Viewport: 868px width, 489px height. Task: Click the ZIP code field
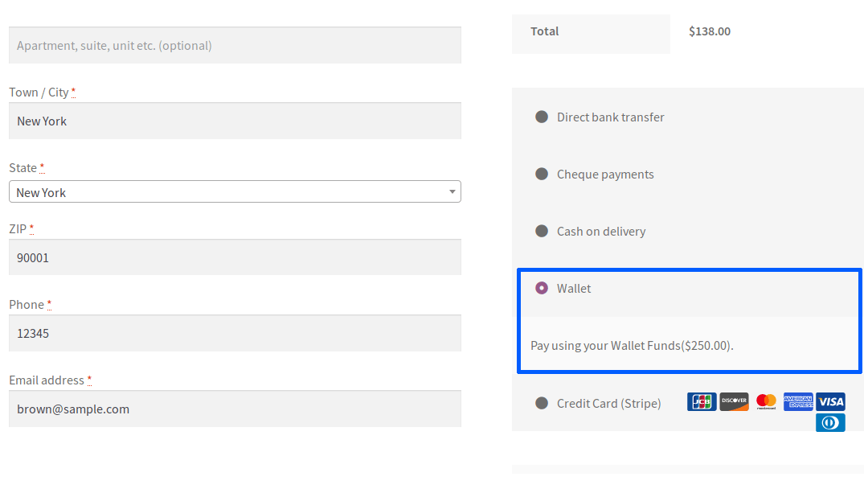[x=235, y=257]
